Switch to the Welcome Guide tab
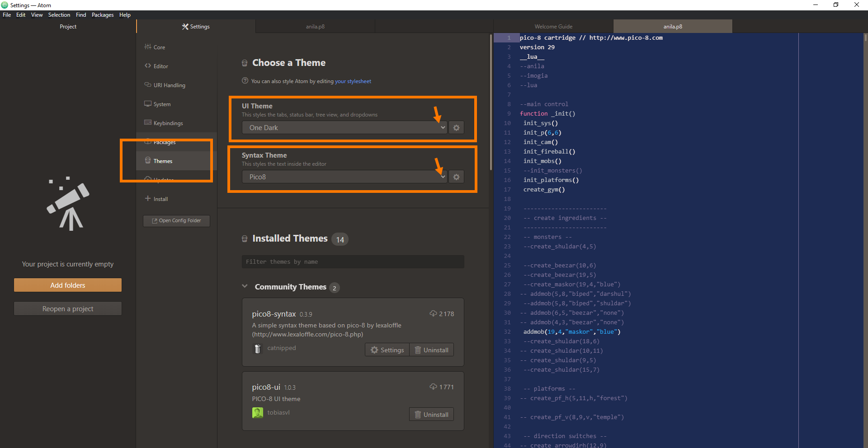 click(x=553, y=27)
